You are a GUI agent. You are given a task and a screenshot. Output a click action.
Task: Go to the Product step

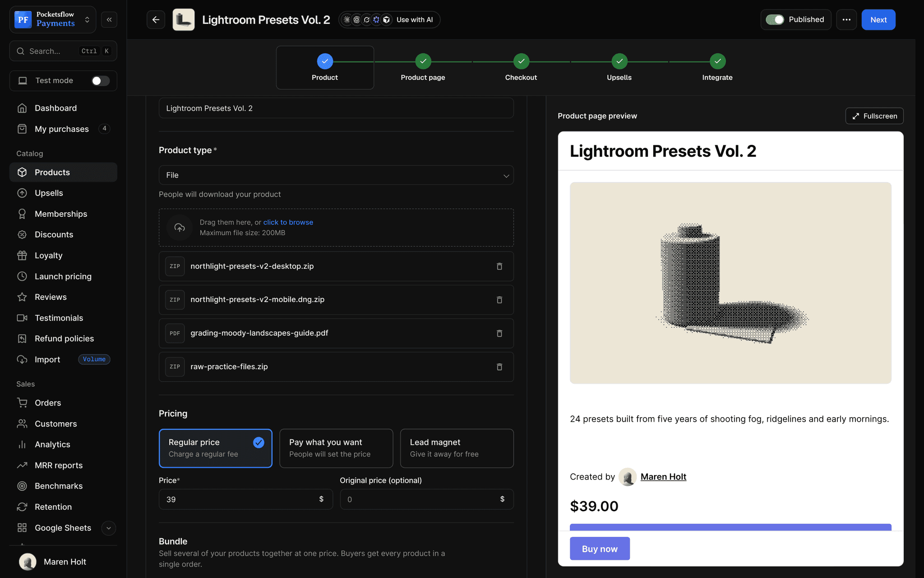click(x=325, y=68)
